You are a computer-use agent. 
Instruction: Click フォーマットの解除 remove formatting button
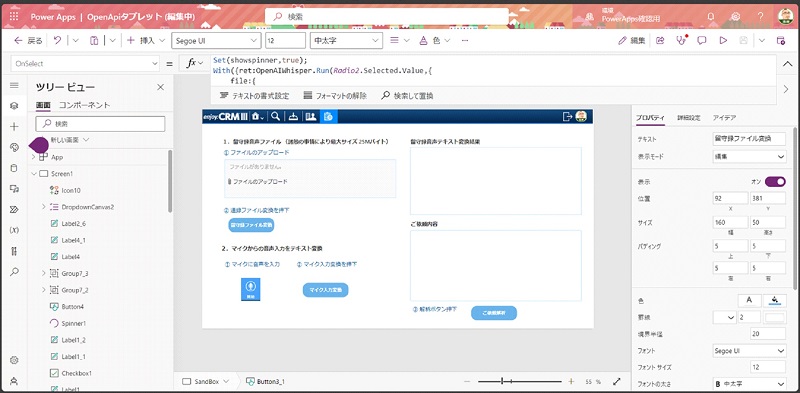[336, 95]
